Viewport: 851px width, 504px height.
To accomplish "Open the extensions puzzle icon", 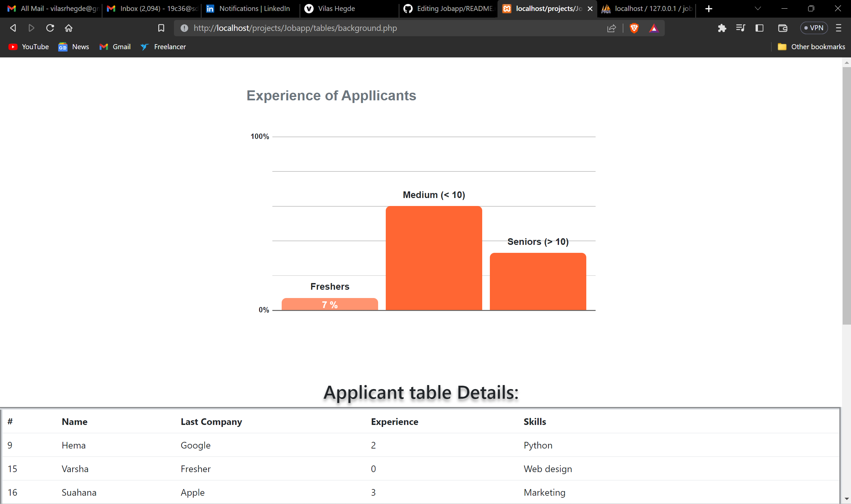I will point(722,28).
